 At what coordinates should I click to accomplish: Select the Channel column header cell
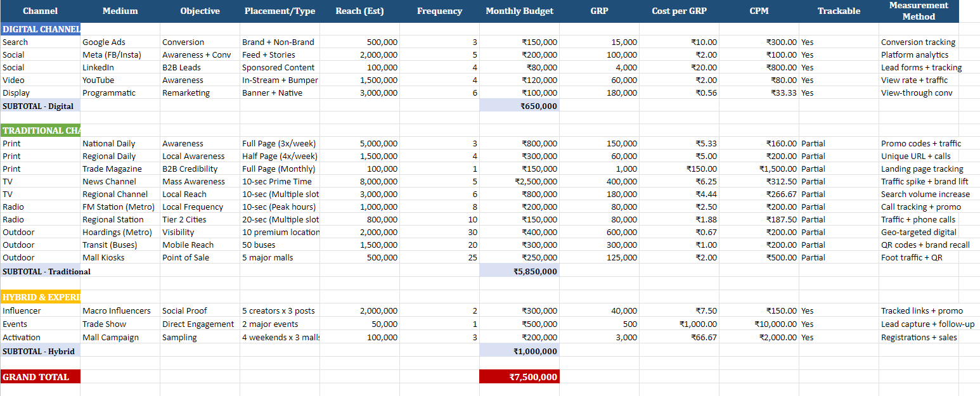[40, 11]
